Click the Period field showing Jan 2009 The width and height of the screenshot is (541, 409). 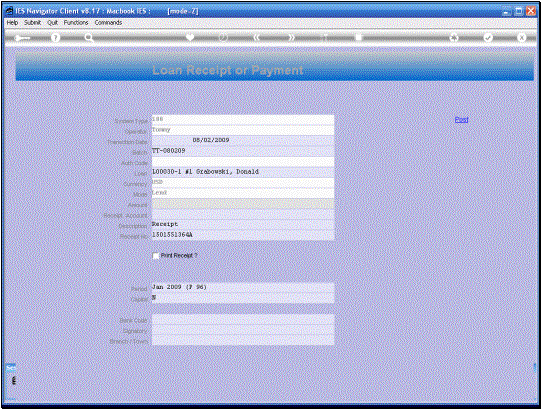click(x=243, y=288)
